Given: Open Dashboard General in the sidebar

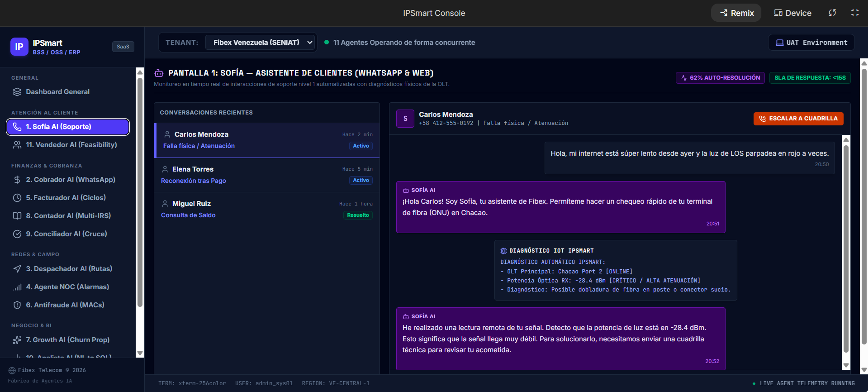Looking at the screenshot, I should [x=68, y=92].
